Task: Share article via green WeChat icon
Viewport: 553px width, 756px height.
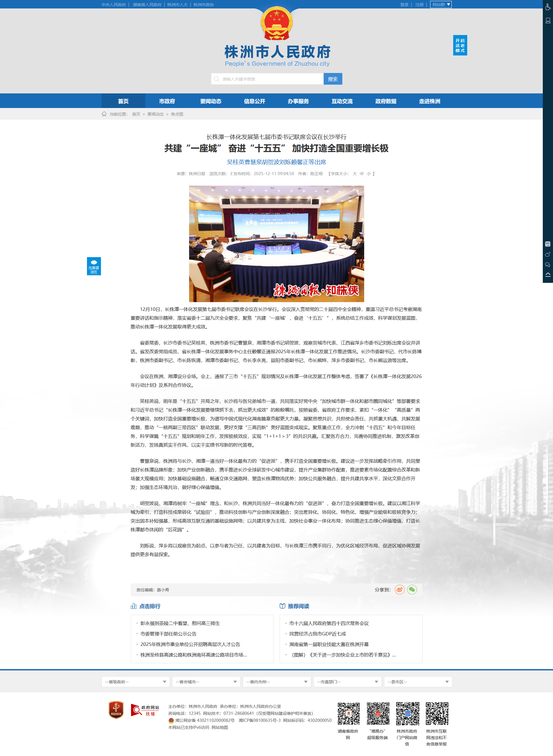Action: (x=412, y=590)
